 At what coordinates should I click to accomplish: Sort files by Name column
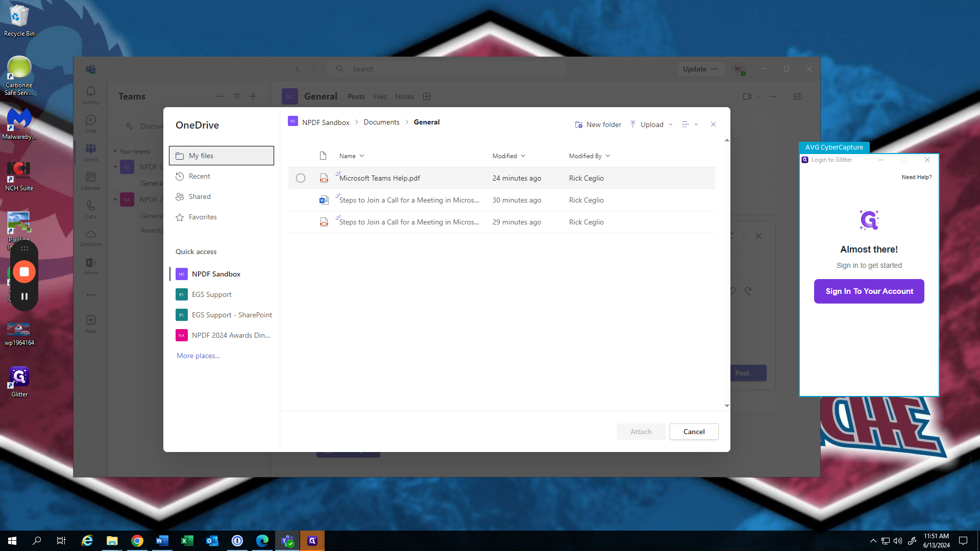tap(352, 156)
